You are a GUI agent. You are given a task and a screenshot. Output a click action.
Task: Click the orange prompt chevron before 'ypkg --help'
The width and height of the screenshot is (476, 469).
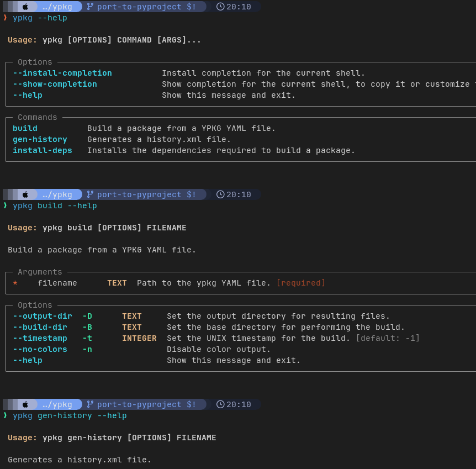pyautogui.click(x=5, y=18)
